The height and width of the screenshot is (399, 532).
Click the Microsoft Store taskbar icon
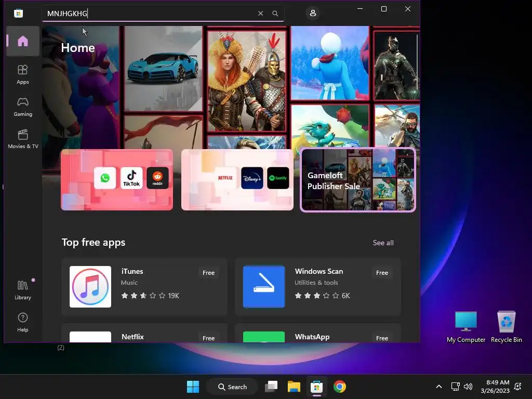tap(316, 387)
